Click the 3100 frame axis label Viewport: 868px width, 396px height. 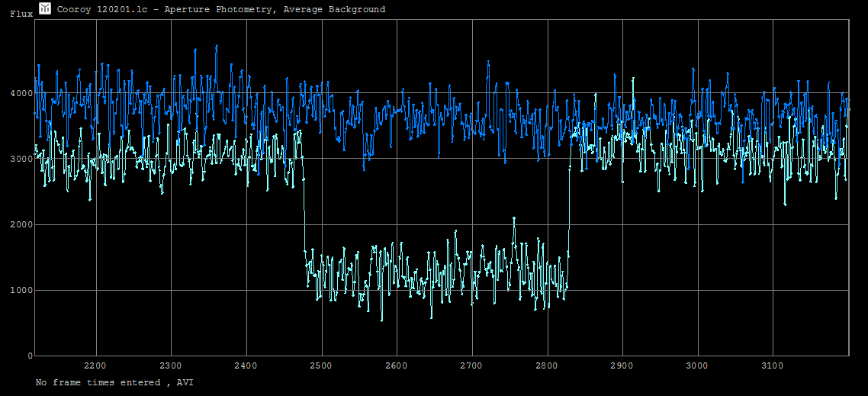tap(772, 366)
